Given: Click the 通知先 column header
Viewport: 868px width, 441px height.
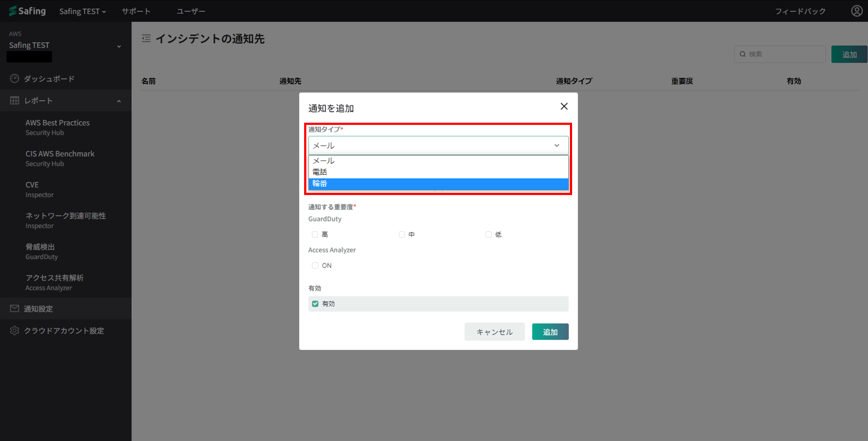Looking at the screenshot, I should pos(290,81).
